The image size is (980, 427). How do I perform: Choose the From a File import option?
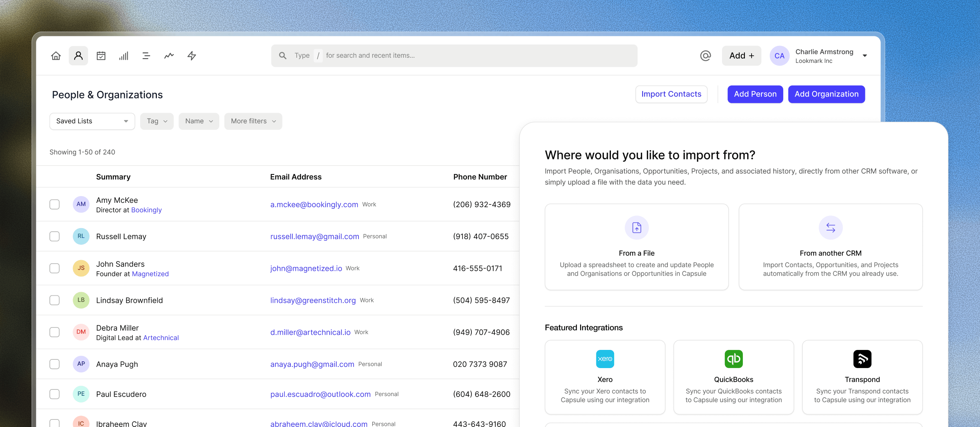(636, 247)
